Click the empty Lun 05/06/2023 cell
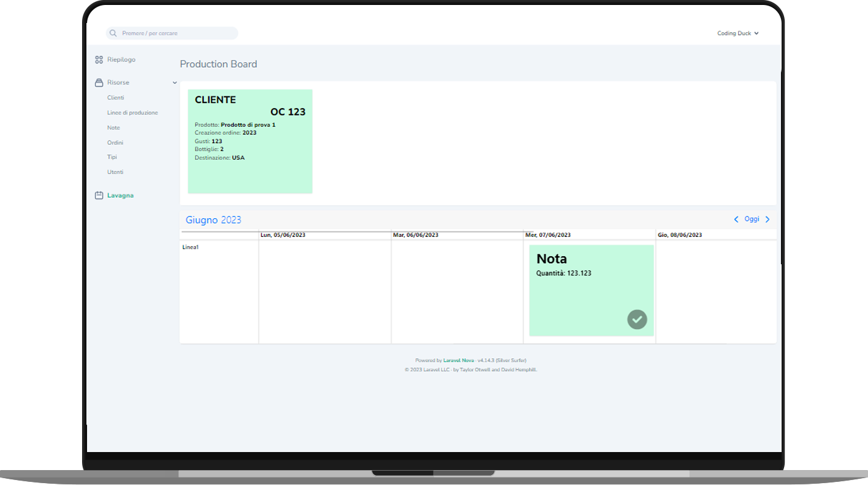This screenshot has height=485, width=868. point(325,291)
